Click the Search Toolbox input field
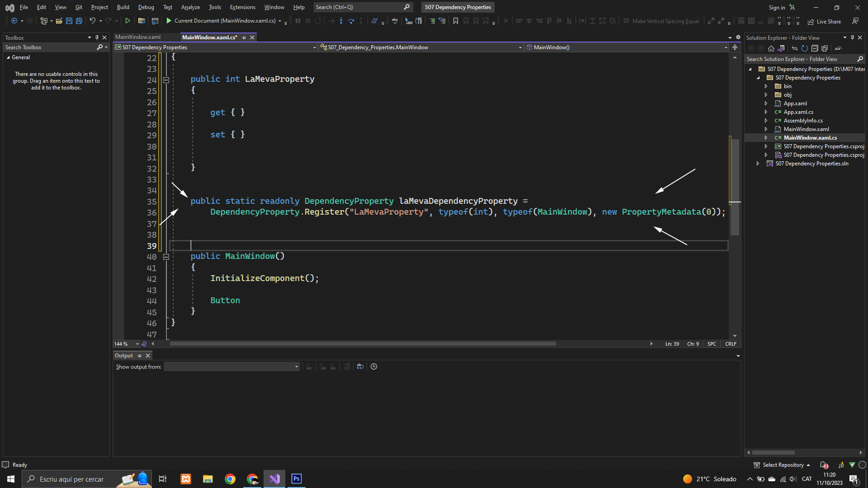The width and height of the screenshot is (868, 488). pyautogui.click(x=50, y=47)
